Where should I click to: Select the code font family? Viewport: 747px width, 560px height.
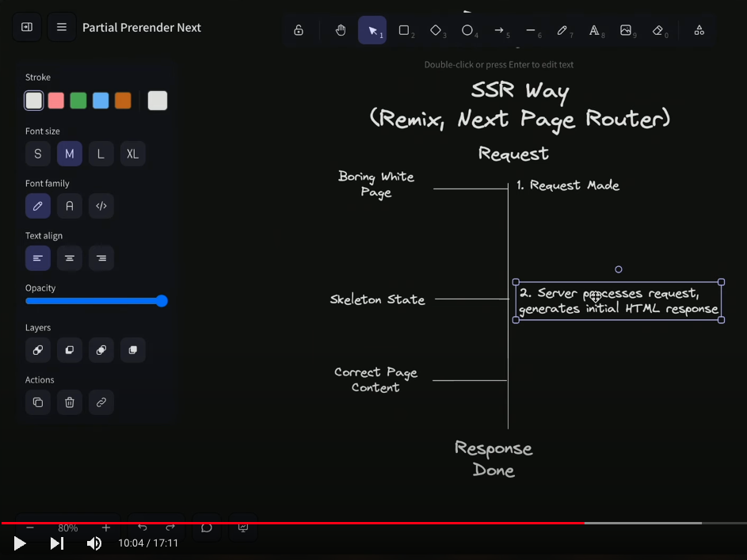click(x=101, y=206)
